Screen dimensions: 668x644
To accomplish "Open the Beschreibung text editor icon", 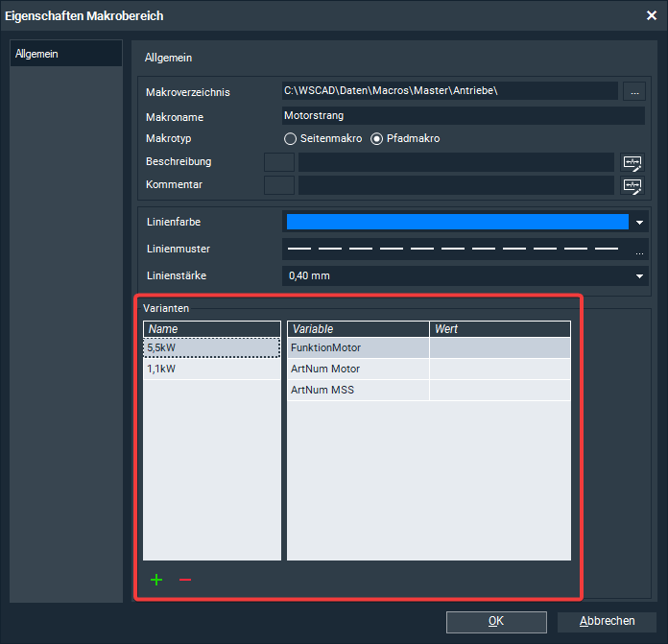I will point(632,162).
